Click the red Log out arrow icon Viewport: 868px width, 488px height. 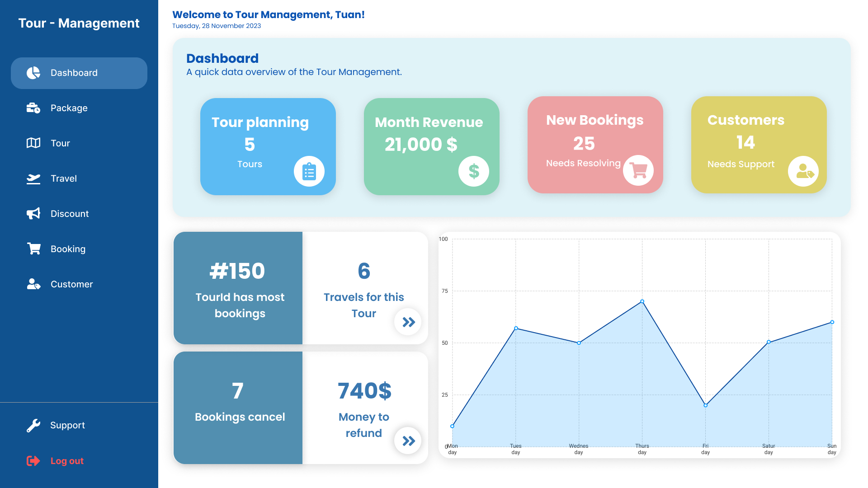click(33, 461)
